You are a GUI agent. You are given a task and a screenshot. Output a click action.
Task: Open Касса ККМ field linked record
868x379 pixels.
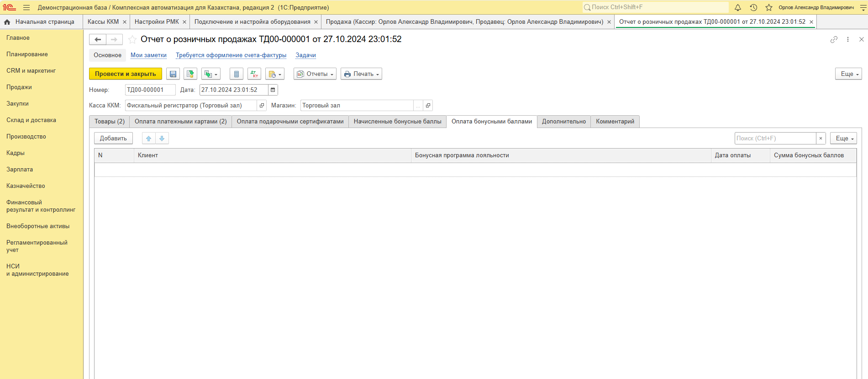[x=262, y=106]
